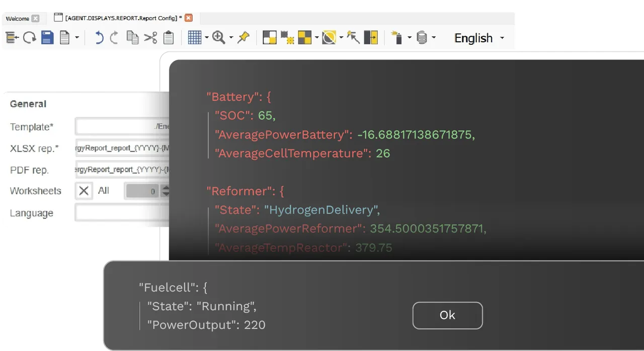Save using the blue floppy disk icon

pyautogui.click(x=47, y=38)
